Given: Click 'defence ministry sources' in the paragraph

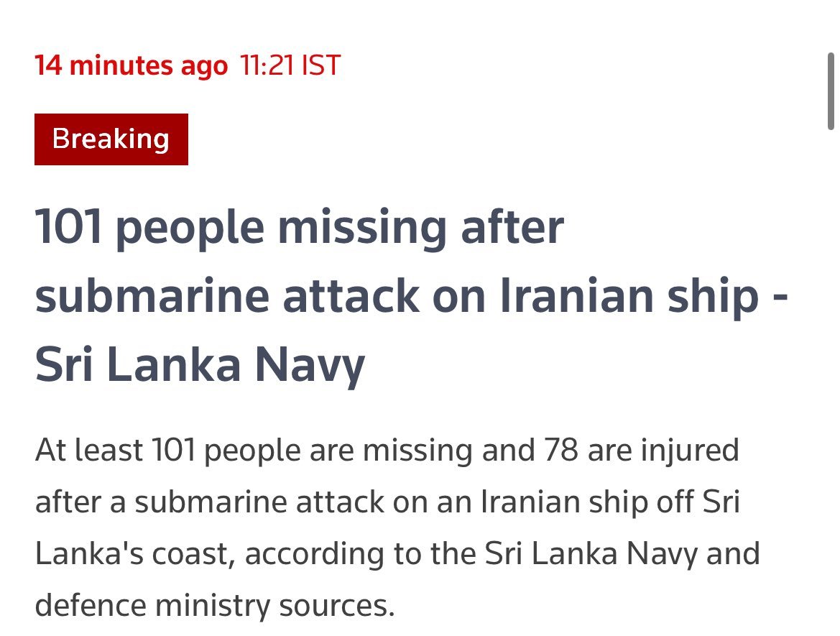Looking at the screenshot, I should coord(213,606).
